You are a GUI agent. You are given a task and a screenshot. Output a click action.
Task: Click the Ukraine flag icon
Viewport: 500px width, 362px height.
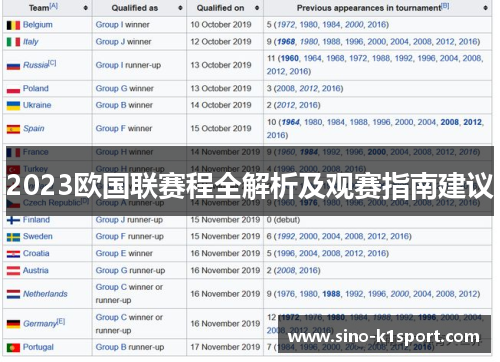coord(13,106)
